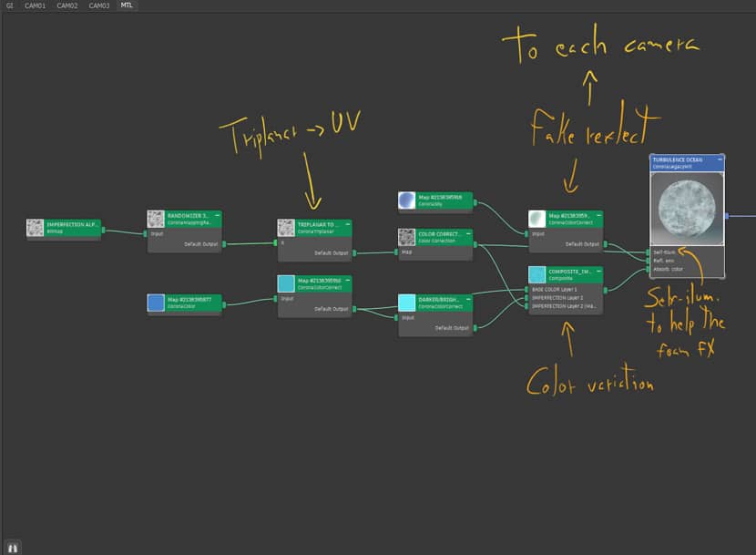Click the binoculars icon in bottom-left corner
756x555 pixels.
(13, 547)
